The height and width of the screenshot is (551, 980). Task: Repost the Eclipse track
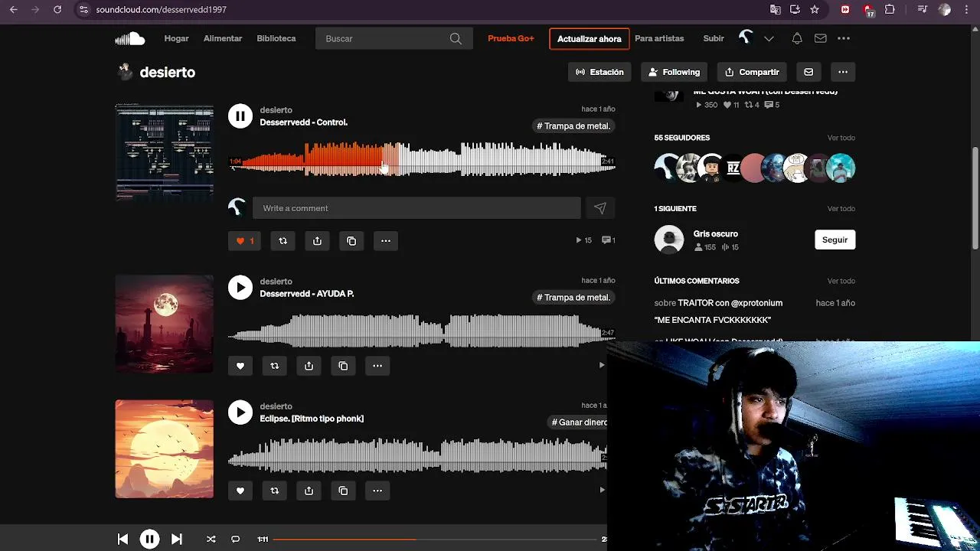click(x=275, y=491)
